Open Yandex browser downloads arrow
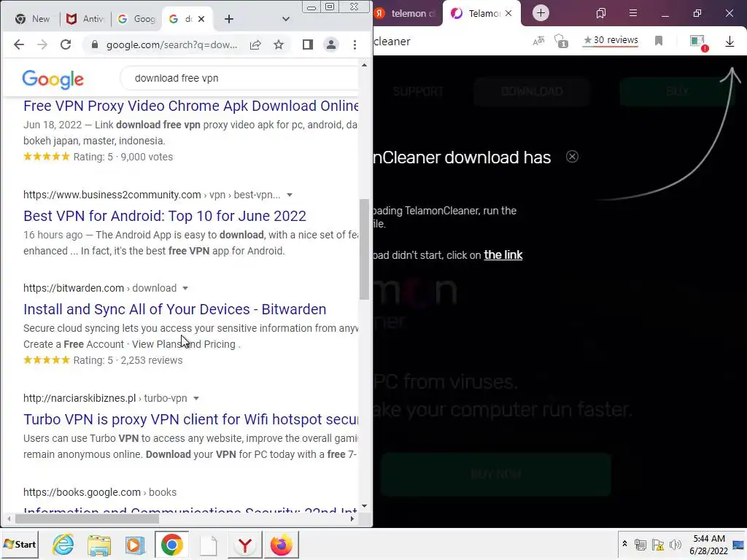747x560 pixels. tap(729, 42)
